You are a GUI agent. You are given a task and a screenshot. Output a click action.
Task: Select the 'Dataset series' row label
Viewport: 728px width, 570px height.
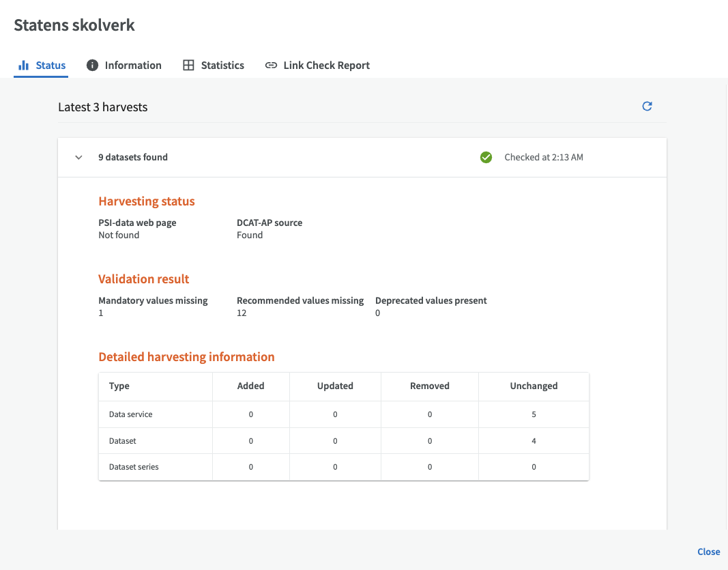pyautogui.click(x=134, y=467)
